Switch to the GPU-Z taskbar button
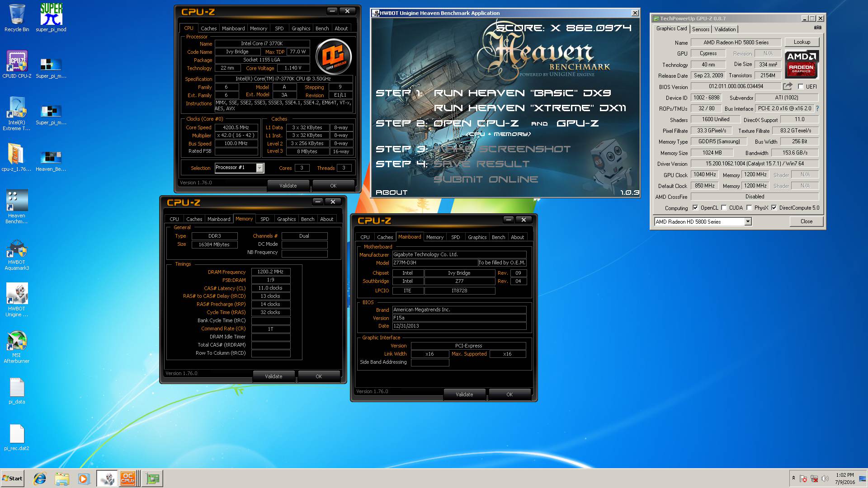The image size is (868, 488). tap(152, 479)
